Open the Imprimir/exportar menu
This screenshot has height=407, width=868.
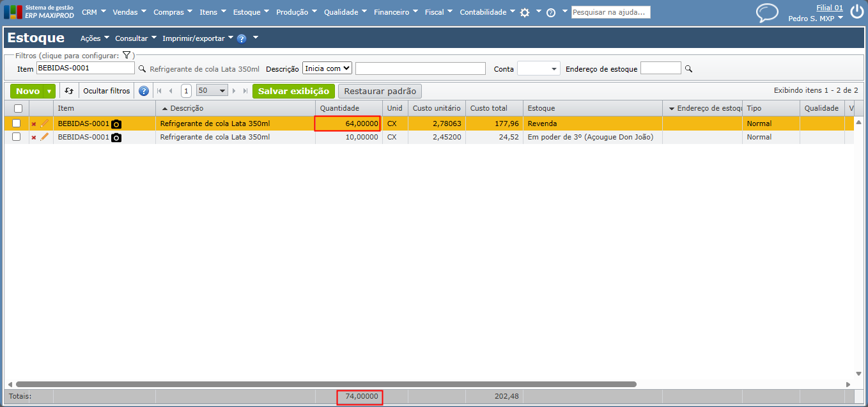point(198,38)
